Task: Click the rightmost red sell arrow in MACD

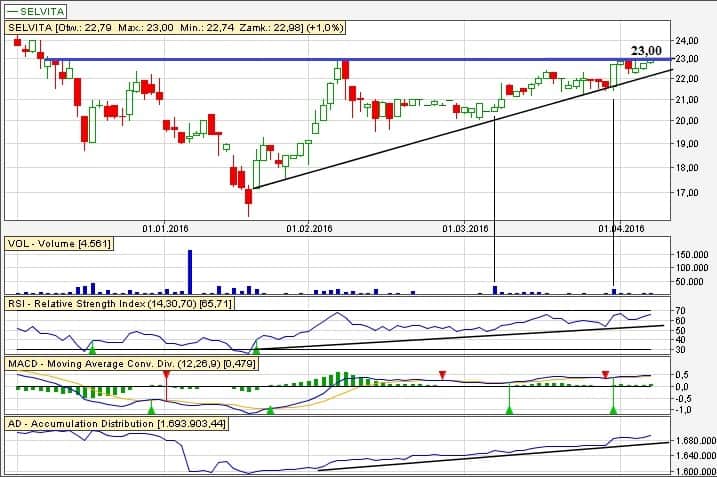Action: point(605,374)
